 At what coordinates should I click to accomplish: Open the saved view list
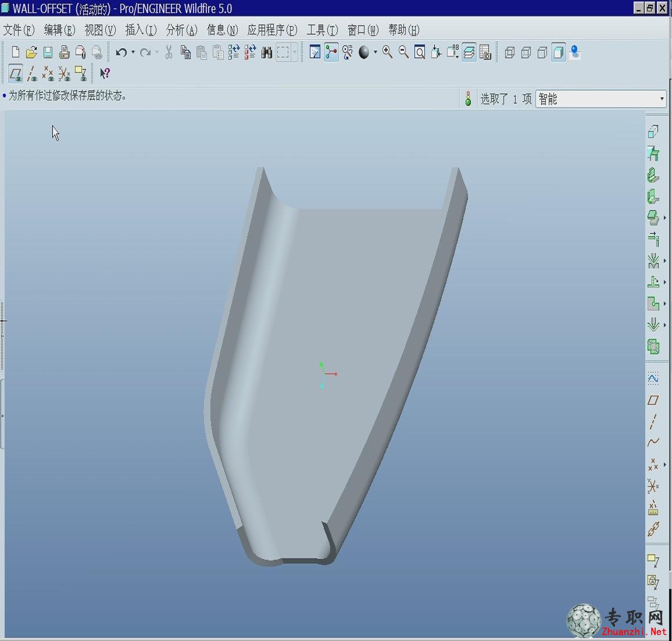tap(453, 52)
